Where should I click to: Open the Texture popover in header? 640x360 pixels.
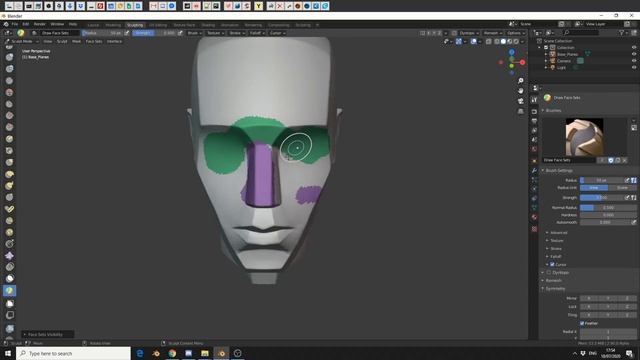[215, 33]
